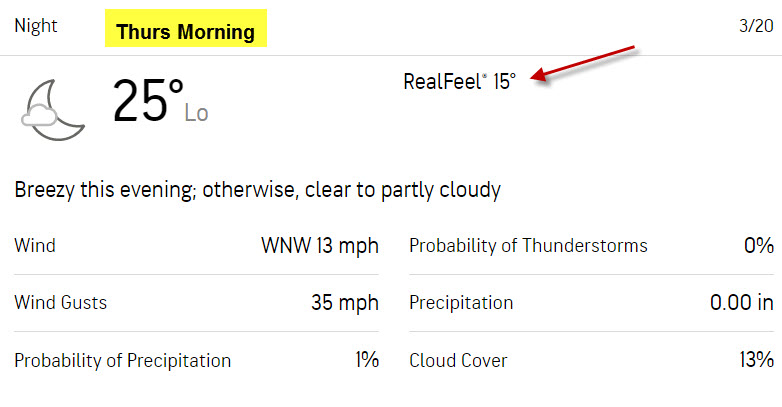Click the 35 mph gusts value
The width and height of the screenshot is (782, 407).
coord(345,303)
